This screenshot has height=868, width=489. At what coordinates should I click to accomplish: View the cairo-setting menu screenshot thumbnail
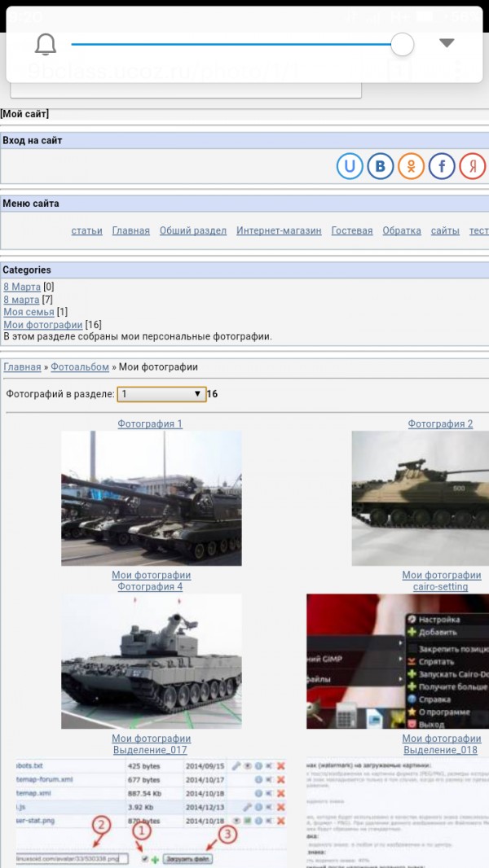[x=398, y=661]
